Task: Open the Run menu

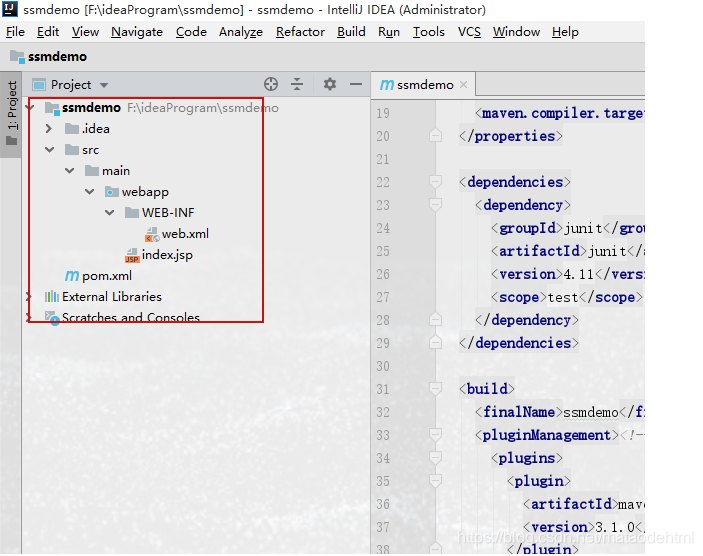Action: (389, 32)
